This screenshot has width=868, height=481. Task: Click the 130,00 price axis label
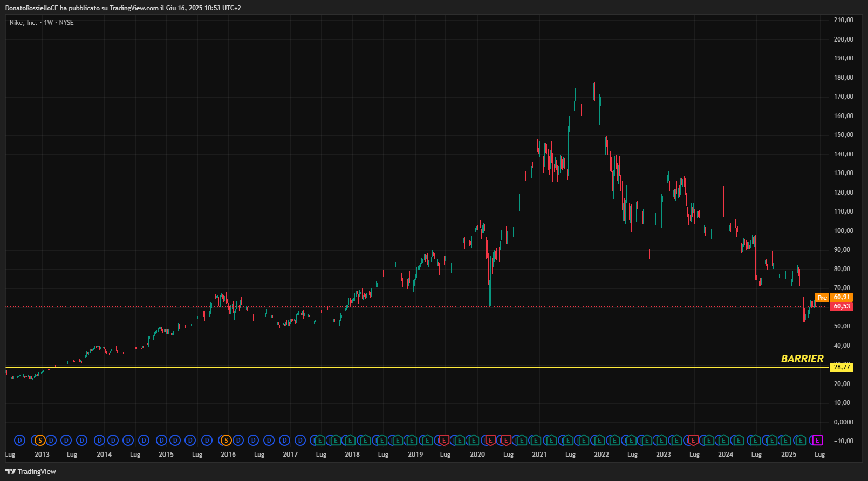click(844, 173)
